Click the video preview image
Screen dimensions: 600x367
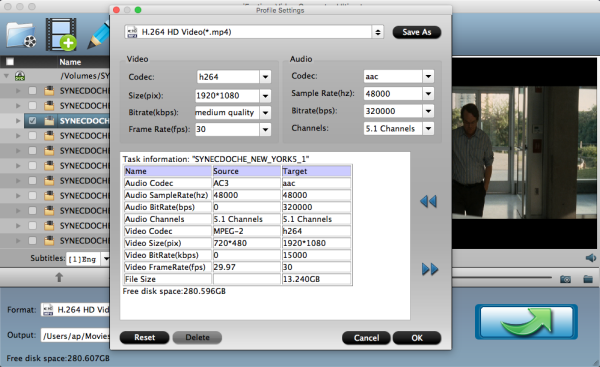pyautogui.click(x=524, y=153)
